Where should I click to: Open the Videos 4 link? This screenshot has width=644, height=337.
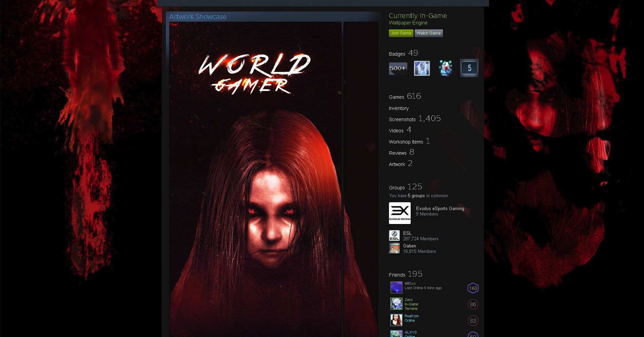coord(400,130)
